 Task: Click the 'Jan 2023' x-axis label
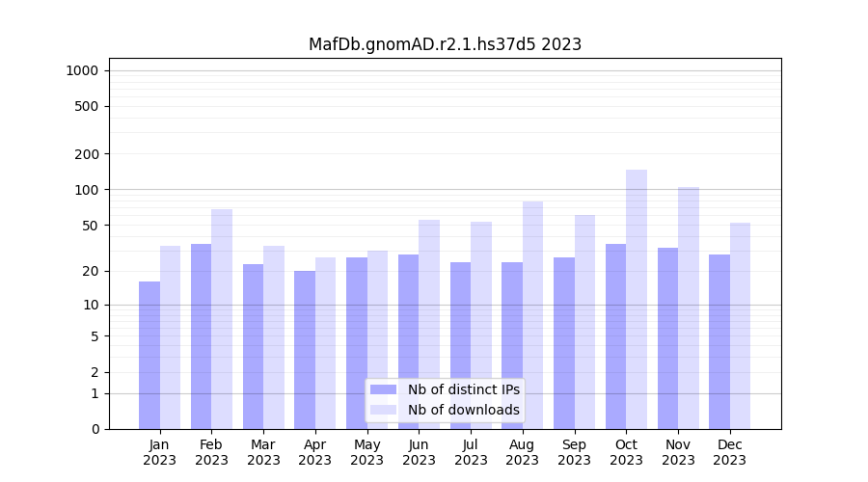[160, 452]
